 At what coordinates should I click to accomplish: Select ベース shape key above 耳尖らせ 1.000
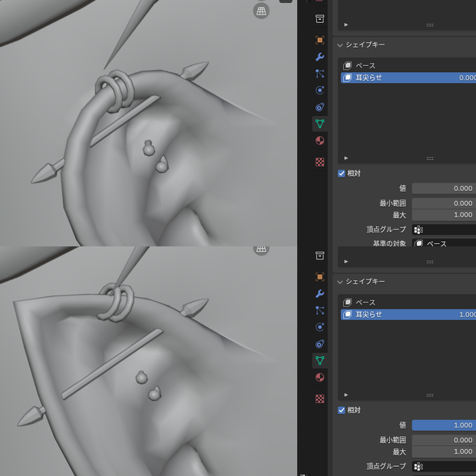[x=408, y=302]
